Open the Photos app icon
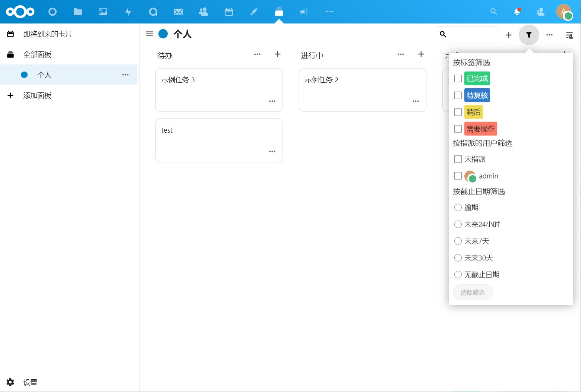The image size is (581, 392). (103, 12)
